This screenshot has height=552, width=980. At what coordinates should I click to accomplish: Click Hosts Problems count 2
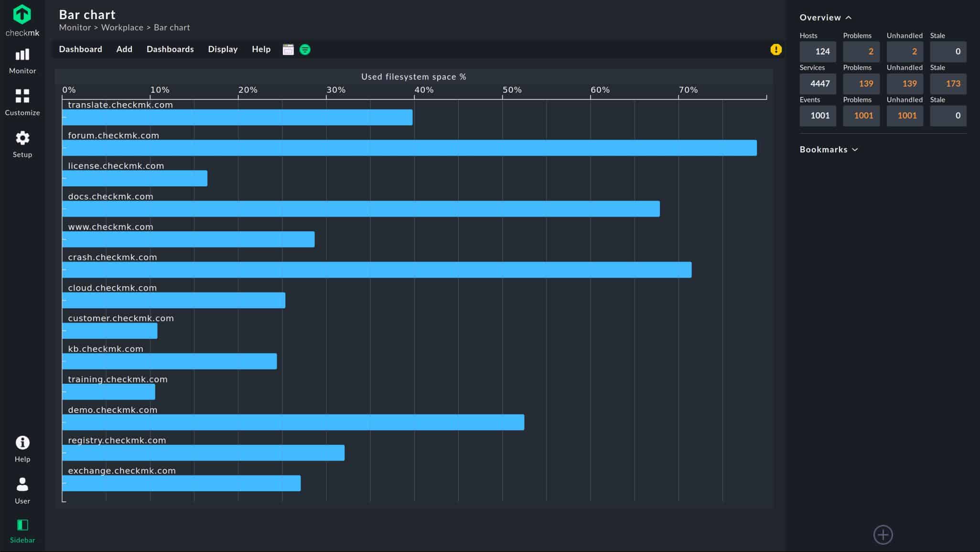click(x=861, y=52)
